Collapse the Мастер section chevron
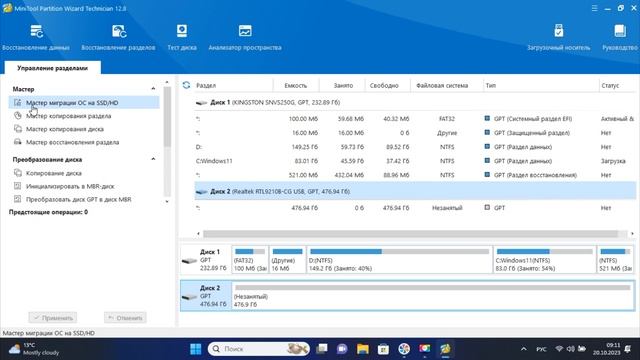The height and width of the screenshot is (360, 640). click(153, 89)
